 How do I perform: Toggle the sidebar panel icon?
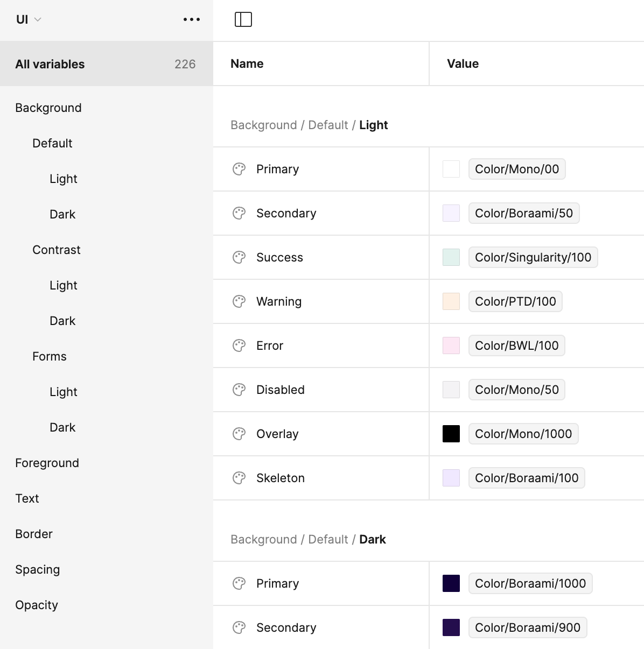pyautogui.click(x=243, y=19)
